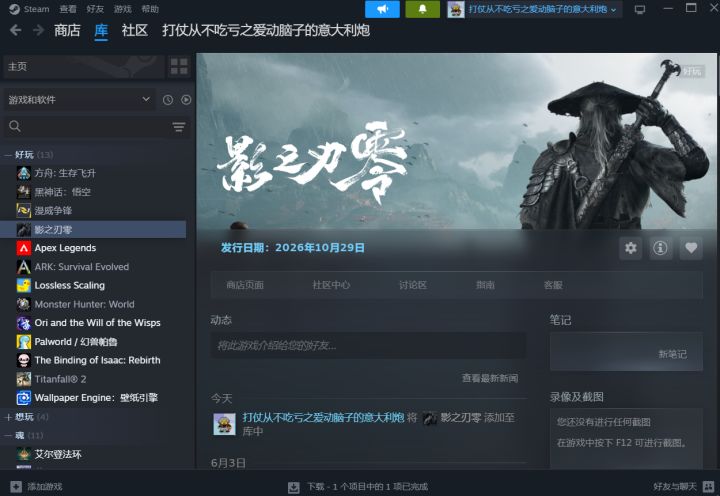The height and width of the screenshot is (496, 720).
Task: Open downloads via the download icon
Action: pyautogui.click(x=293, y=487)
